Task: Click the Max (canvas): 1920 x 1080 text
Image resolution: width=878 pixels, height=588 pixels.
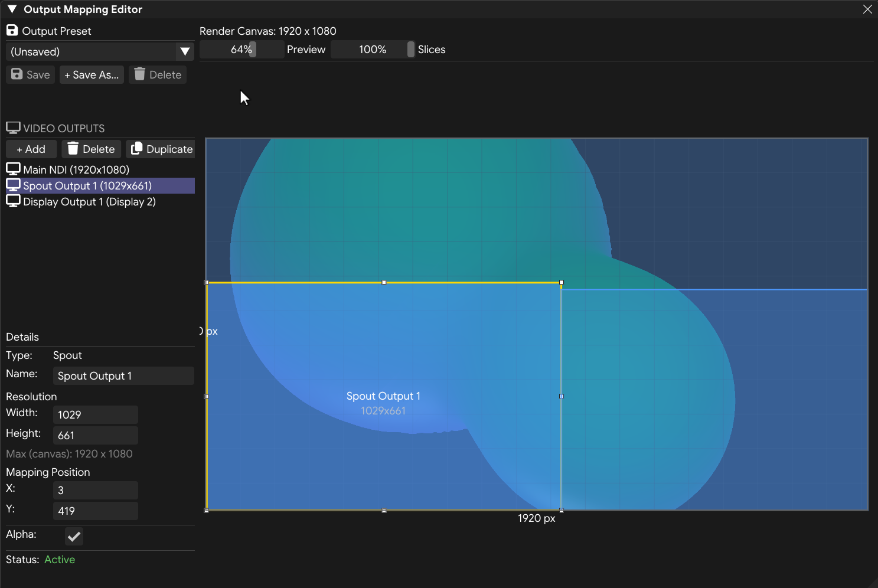Action: tap(69, 453)
